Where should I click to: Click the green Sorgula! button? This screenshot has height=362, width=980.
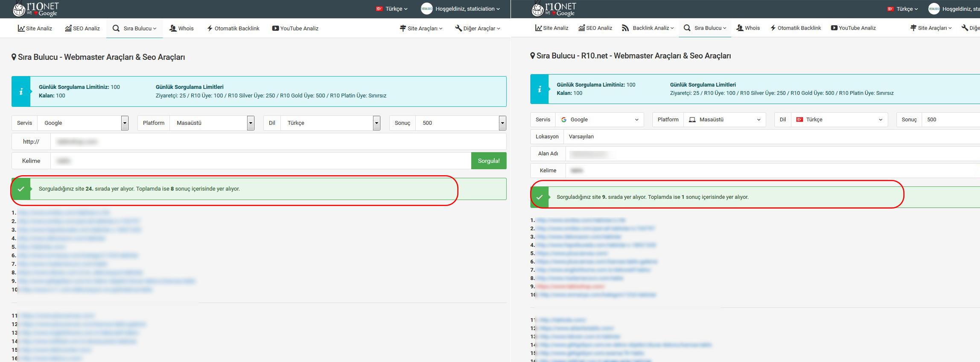(489, 161)
